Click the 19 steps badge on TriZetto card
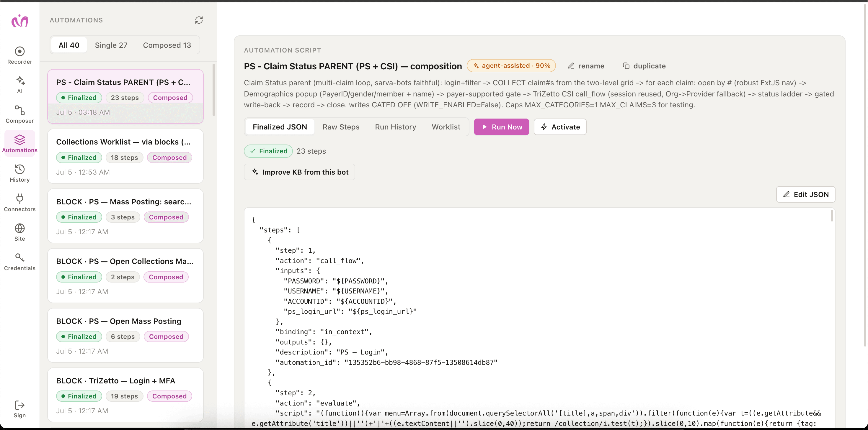Image resolution: width=868 pixels, height=430 pixels. pyautogui.click(x=124, y=396)
